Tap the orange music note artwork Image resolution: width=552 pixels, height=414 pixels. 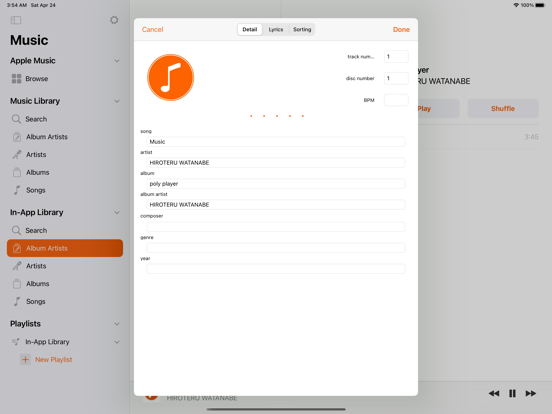pos(170,77)
